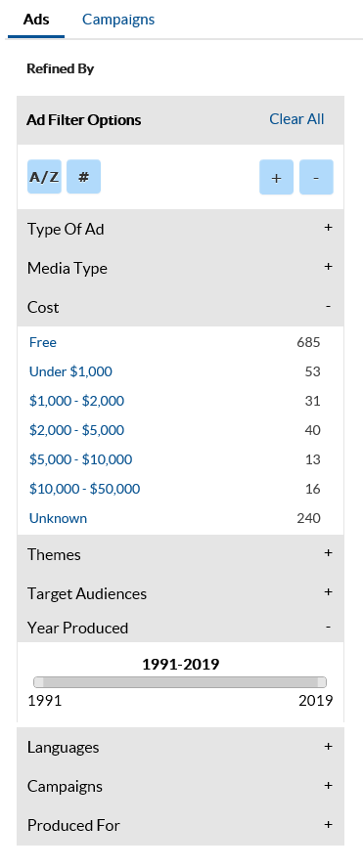
Task: Click the 1991 start handle on year slider
Action: (39, 682)
